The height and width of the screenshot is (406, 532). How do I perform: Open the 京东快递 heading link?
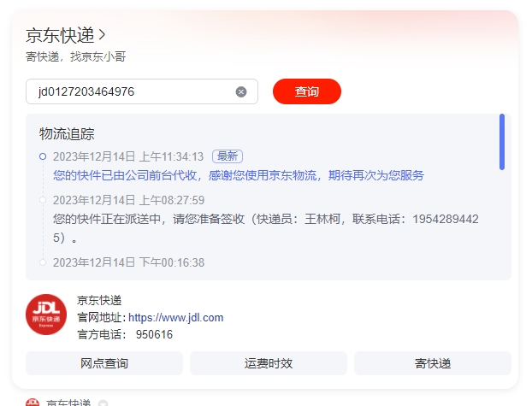coord(60,35)
